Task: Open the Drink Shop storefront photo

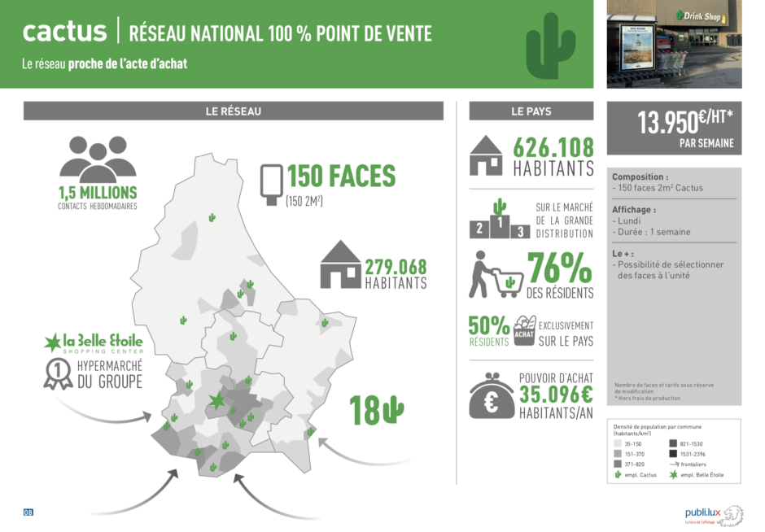Action: pos(674,45)
